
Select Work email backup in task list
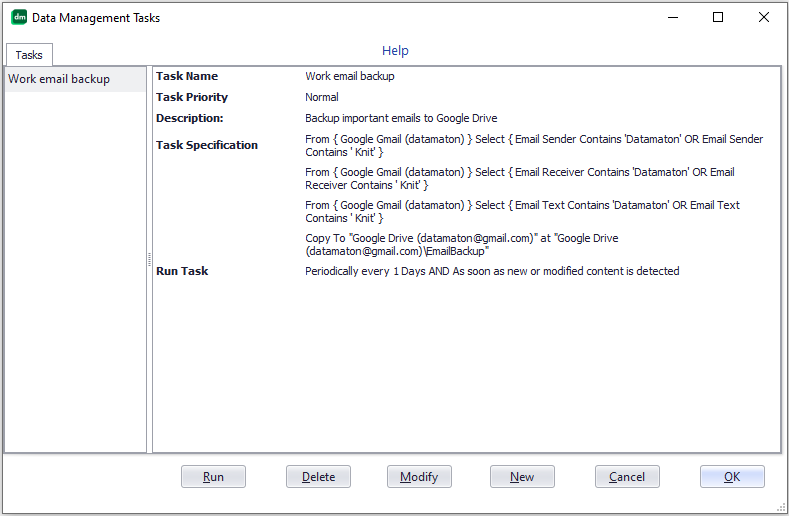[x=75, y=79]
